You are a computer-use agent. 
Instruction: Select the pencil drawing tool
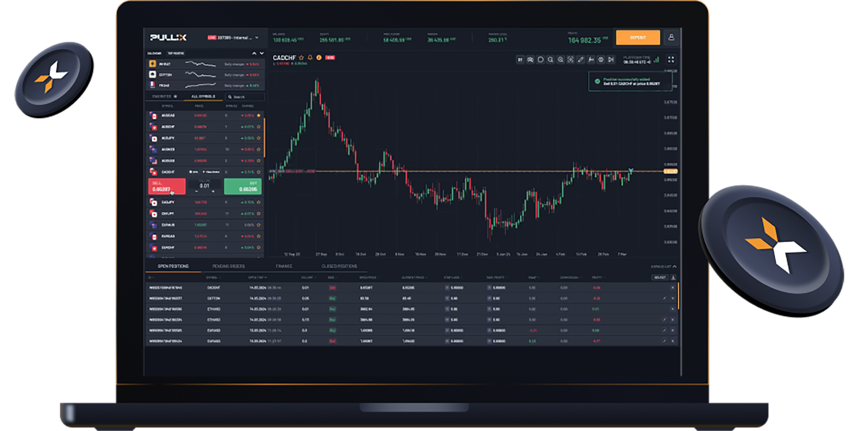coord(581,60)
